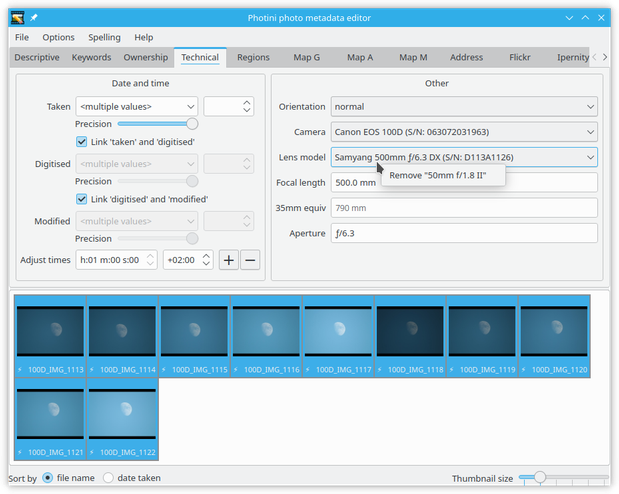This screenshot has width=619, height=494.
Task: Switch to the Regions tab
Action: tap(253, 57)
